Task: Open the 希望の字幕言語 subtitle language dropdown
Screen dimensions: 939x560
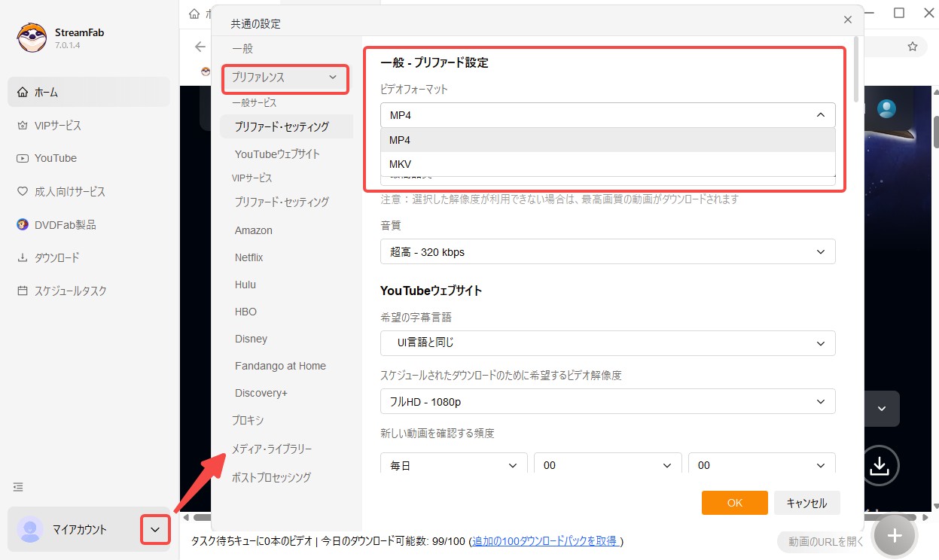Action: (606, 342)
